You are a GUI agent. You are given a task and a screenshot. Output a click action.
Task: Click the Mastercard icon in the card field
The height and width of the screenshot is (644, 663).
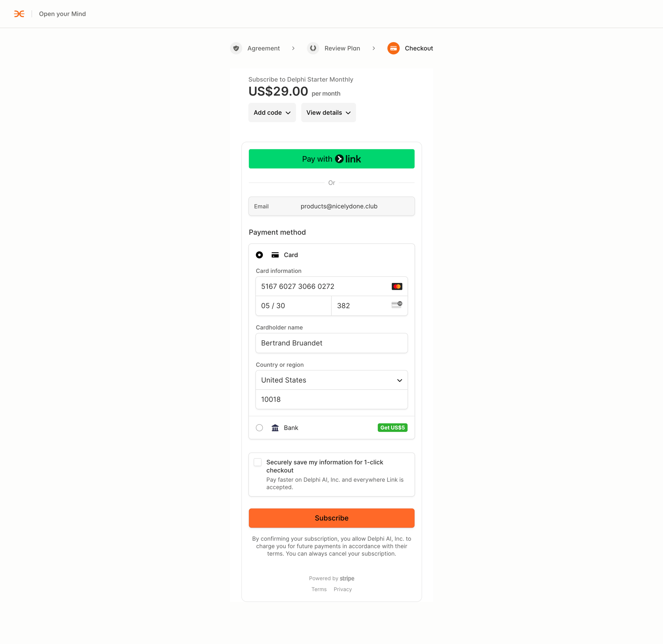(x=397, y=286)
